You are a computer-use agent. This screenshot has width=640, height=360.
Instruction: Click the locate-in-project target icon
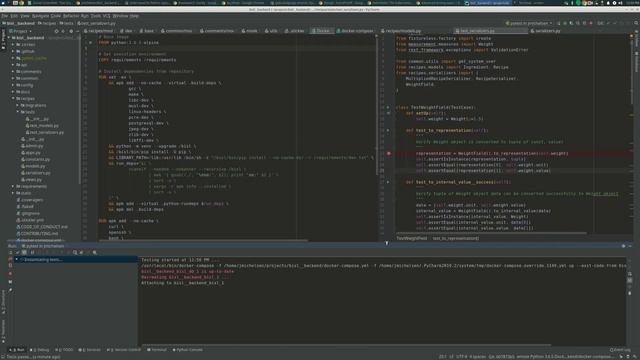[x=56, y=31]
